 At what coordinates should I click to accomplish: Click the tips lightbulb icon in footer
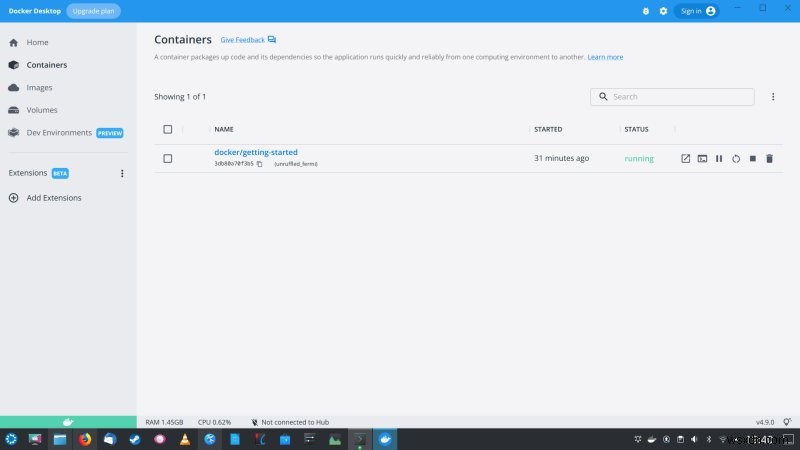point(787,421)
